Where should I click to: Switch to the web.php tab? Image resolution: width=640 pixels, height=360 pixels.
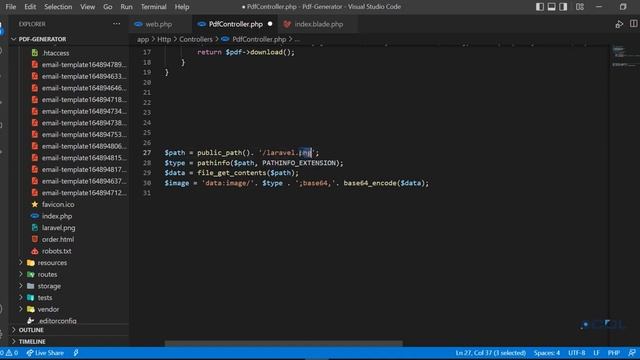click(x=161, y=24)
